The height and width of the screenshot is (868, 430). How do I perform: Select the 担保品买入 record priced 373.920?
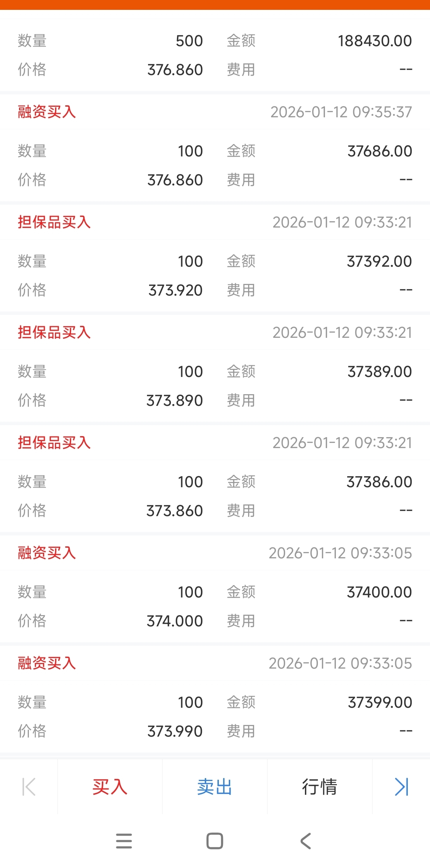[215, 258]
